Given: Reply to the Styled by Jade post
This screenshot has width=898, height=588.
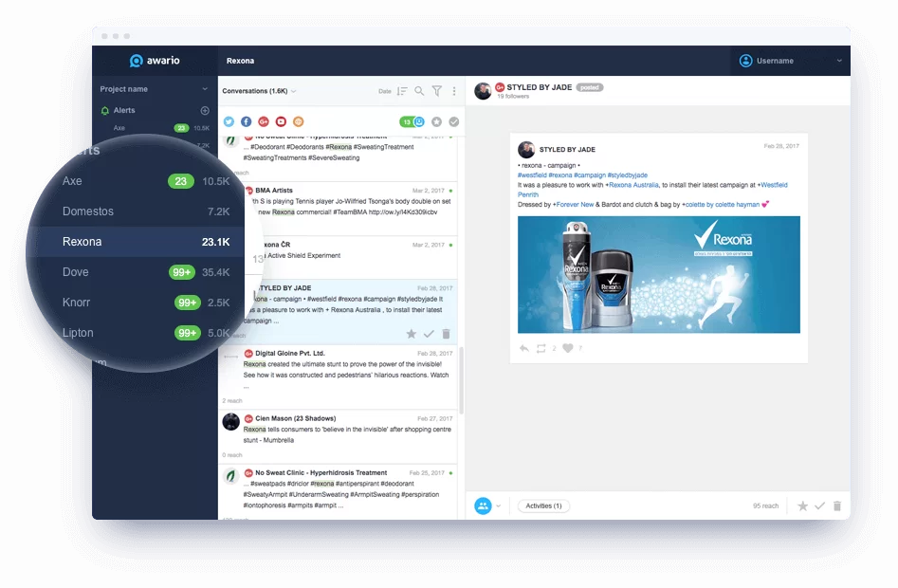Looking at the screenshot, I should pyautogui.click(x=524, y=348).
